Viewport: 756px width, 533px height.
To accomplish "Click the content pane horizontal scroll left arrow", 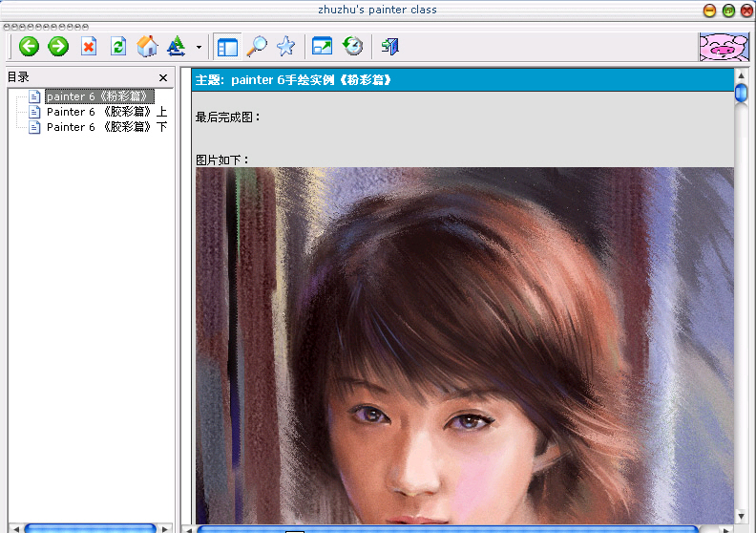I will click(189, 529).
